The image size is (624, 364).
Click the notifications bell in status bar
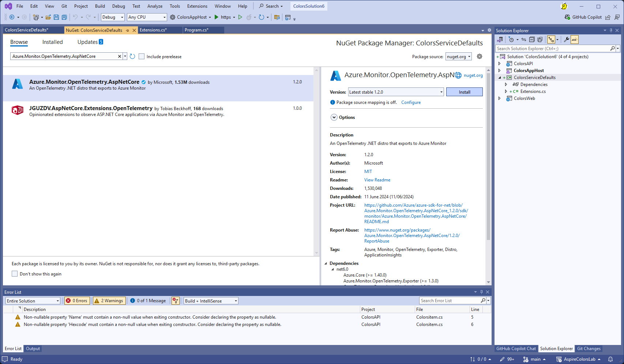click(x=610, y=359)
